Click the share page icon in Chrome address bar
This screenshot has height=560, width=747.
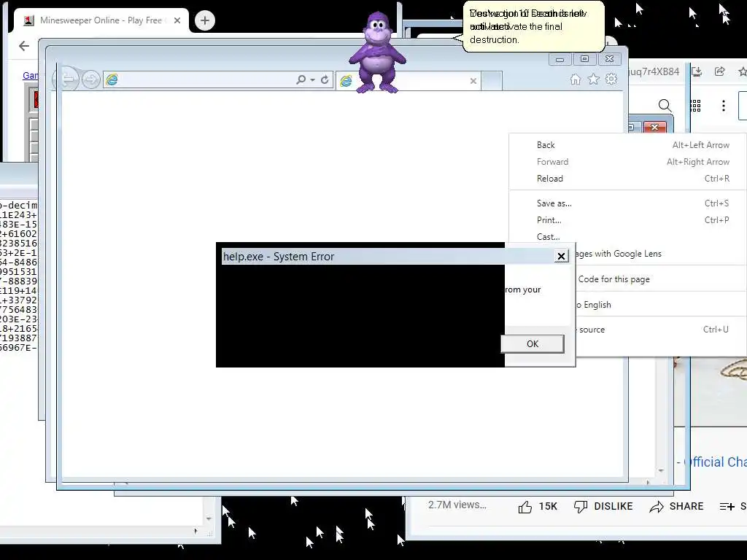point(720,71)
